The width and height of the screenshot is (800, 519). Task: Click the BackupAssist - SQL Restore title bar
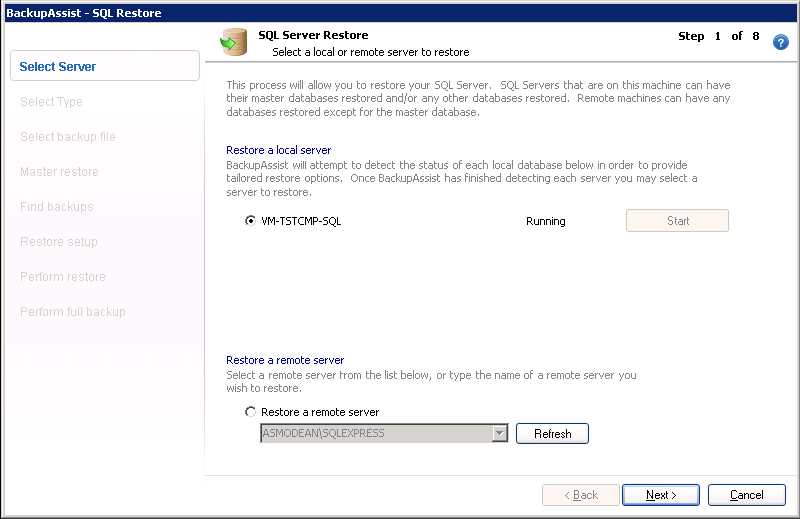pos(400,13)
